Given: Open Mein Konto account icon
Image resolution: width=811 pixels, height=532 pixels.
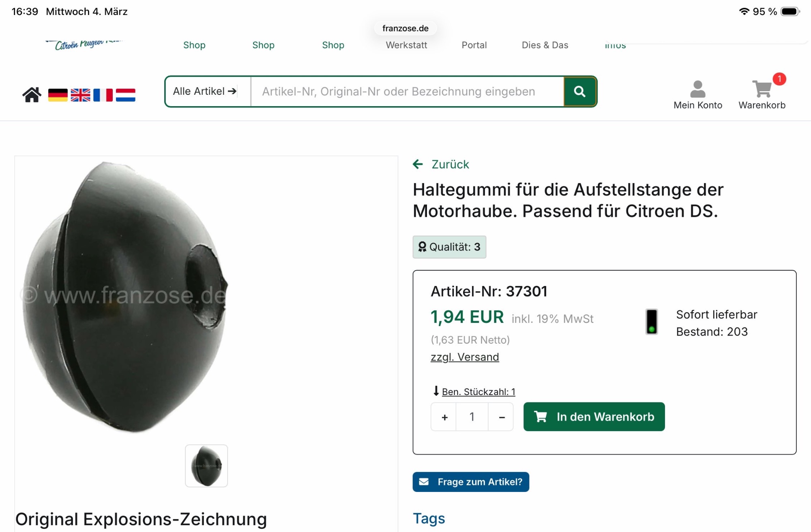Looking at the screenshot, I should [698, 95].
